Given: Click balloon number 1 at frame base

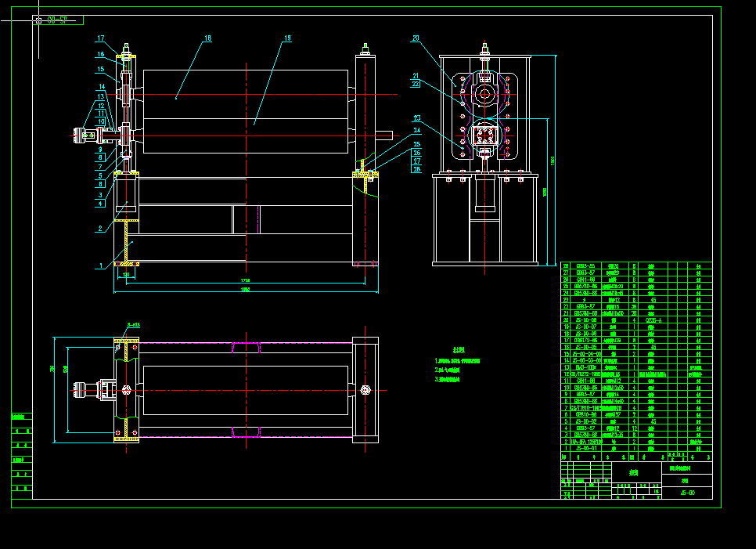Looking at the screenshot, I should click(100, 265).
